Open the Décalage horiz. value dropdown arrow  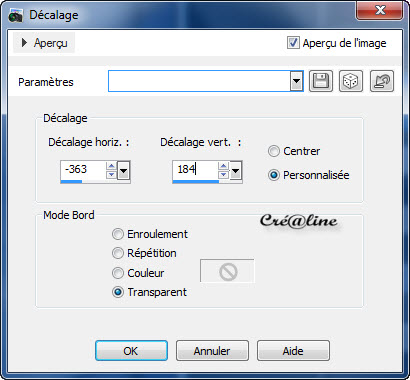[x=123, y=171]
